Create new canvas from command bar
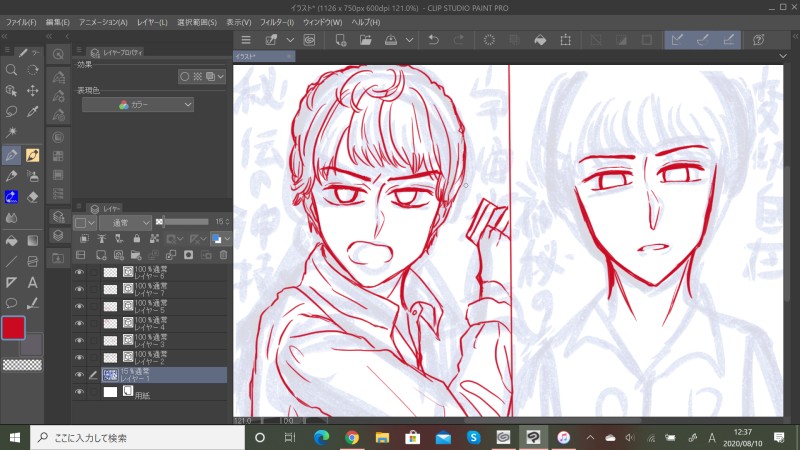This screenshot has height=450, width=800. [x=340, y=40]
